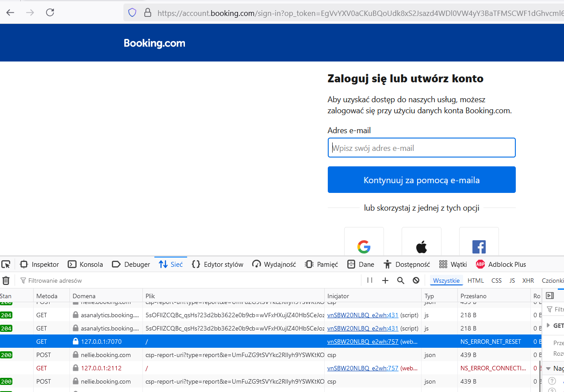
Task: Open the tracking protection shield icon
Action: pos(132,13)
